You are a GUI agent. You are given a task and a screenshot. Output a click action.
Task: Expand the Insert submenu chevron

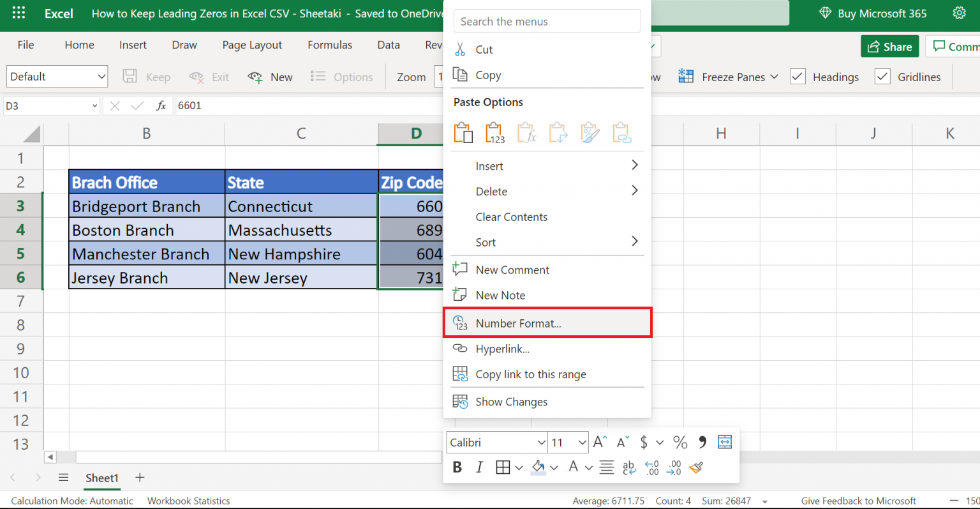tap(634, 165)
